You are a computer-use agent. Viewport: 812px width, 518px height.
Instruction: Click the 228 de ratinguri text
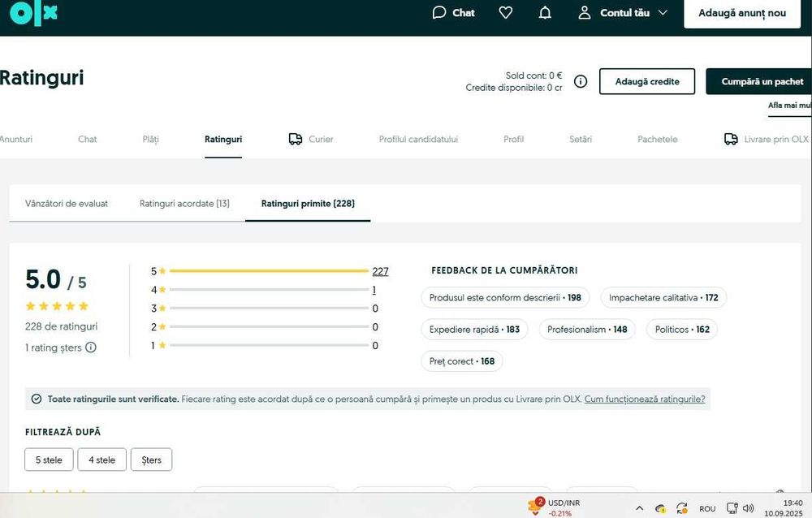[x=61, y=326]
